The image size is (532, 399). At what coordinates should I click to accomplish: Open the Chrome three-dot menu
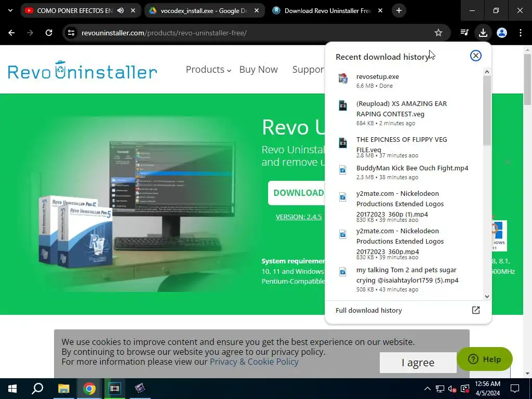(520, 33)
